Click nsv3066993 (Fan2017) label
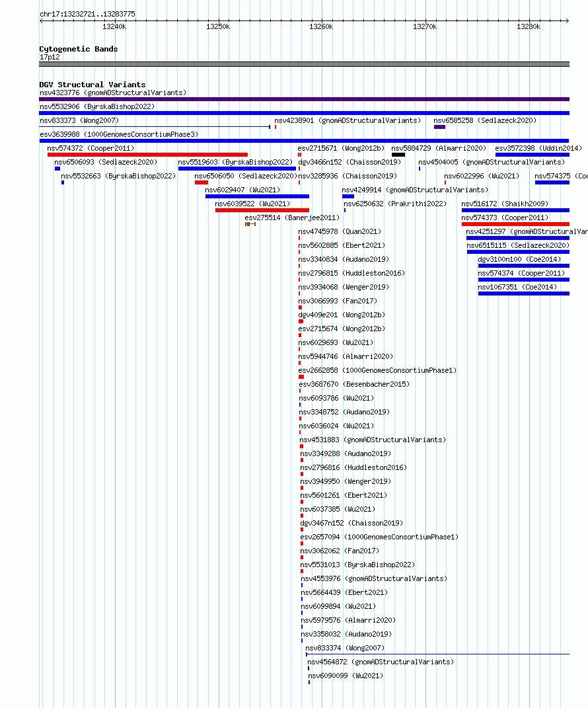Image resolution: width=588 pixels, height=708 pixels. tap(338, 301)
